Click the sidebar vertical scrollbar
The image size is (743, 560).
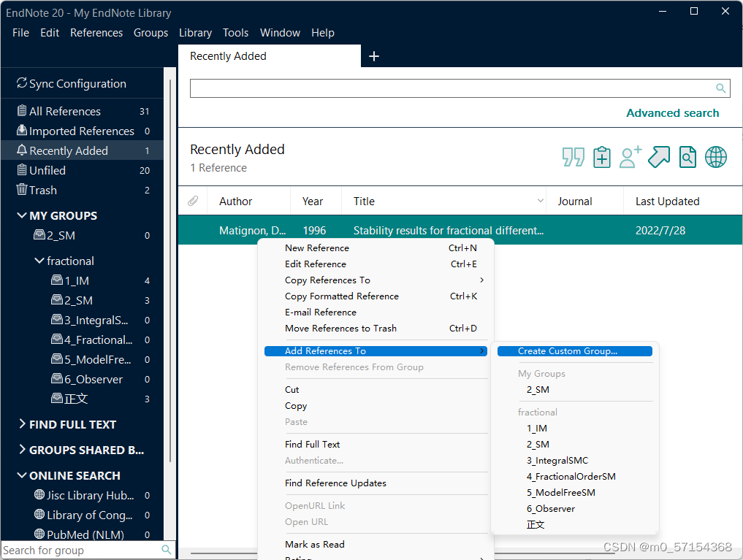(170, 270)
